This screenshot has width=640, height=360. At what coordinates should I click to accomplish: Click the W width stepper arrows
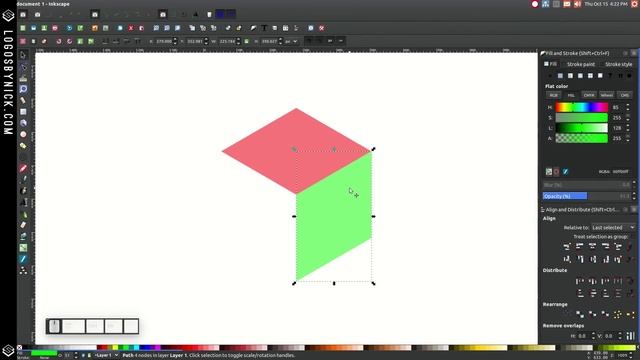click(x=238, y=41)
